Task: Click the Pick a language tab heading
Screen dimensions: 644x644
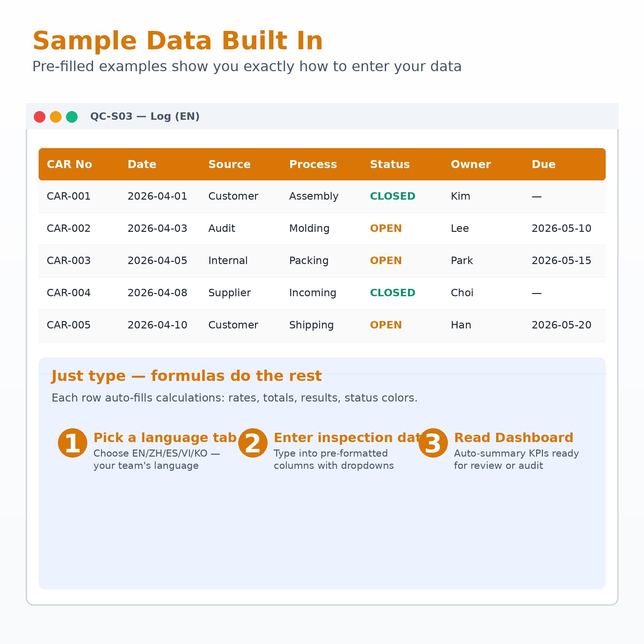Action: pyautogui.click(x=165, y=438)
